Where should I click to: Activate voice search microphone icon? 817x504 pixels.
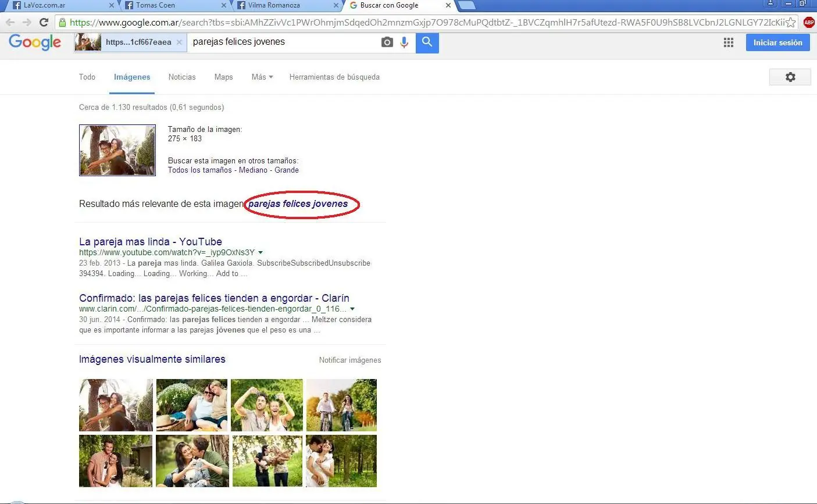(404, 42)
